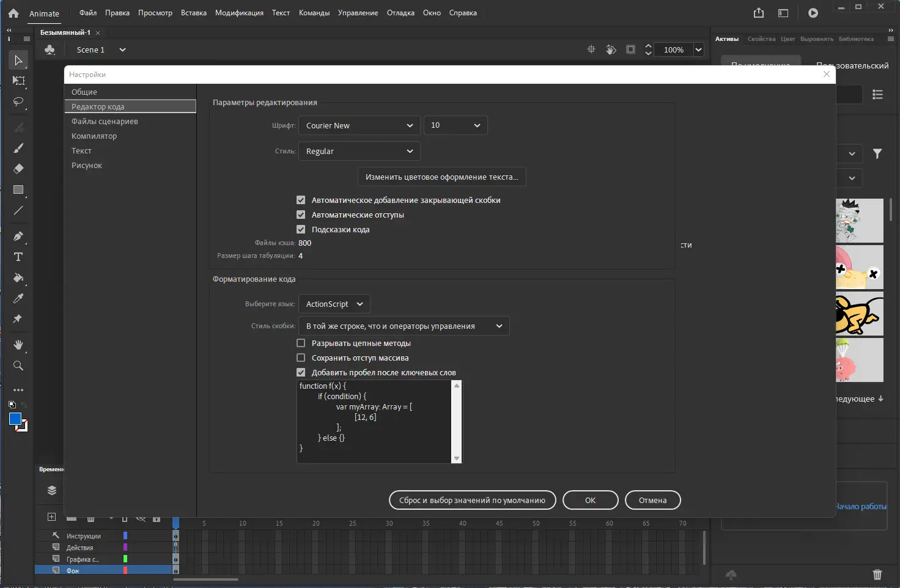Select the Text tool
Screen dimensions: 900x588
coord(18,257)
